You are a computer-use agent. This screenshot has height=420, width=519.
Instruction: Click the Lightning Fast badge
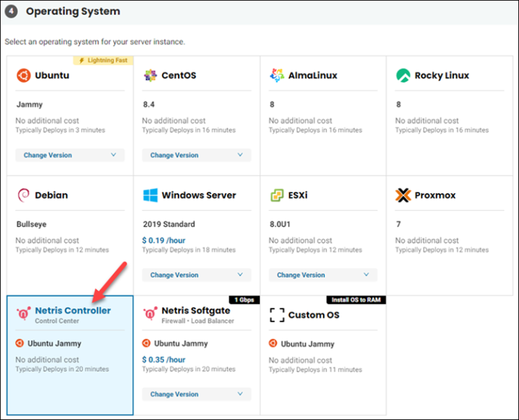pos(103,60)
